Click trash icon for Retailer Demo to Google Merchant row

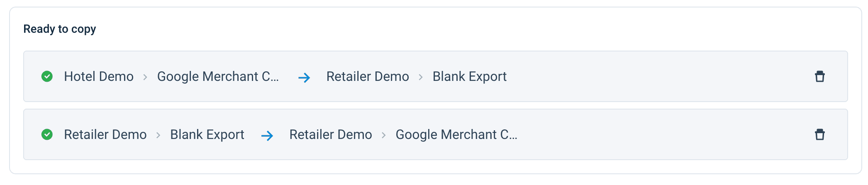[x=819, y=135]
